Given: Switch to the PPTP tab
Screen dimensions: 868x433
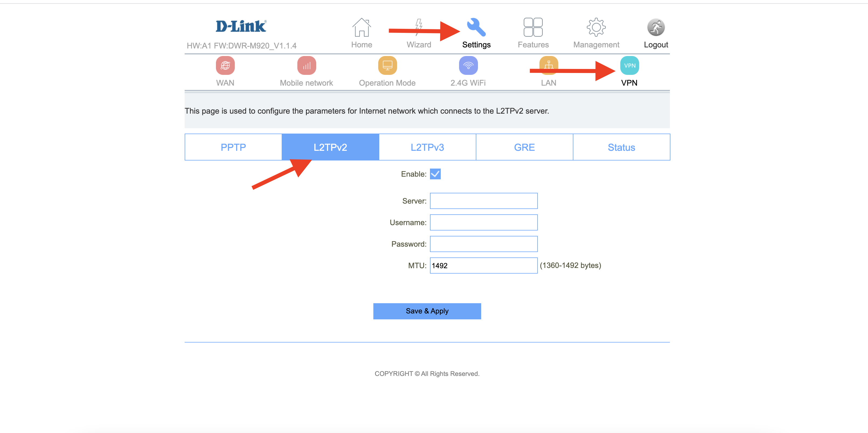Looking at the screenshot, I should tap(233, 147).
